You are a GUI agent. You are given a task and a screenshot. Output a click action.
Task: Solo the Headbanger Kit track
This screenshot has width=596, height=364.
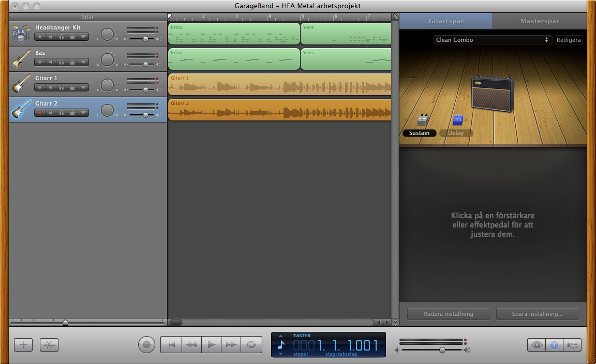click(62, 37)
